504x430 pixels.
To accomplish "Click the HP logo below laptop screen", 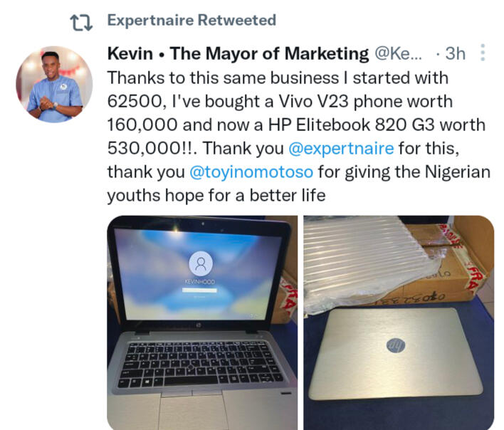I will coord(199,325).
